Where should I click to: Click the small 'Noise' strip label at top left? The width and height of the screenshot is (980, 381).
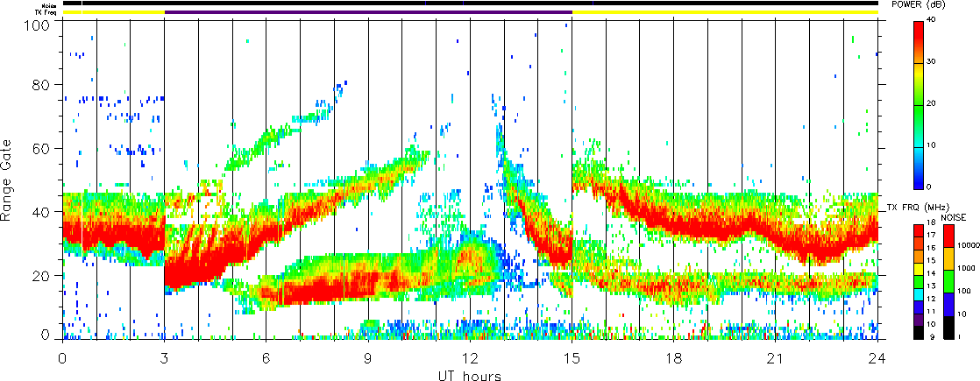pyautogui.click(x=51, y=5)
